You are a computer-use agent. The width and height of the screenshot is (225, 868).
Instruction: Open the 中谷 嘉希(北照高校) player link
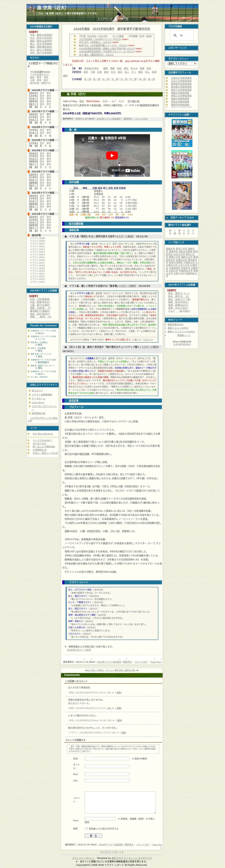41,35
